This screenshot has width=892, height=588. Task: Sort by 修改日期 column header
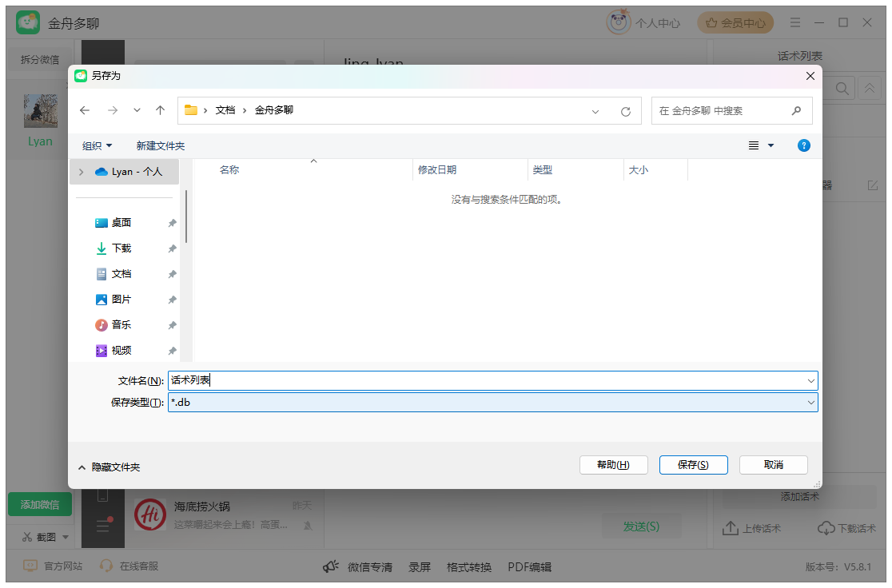tap(437, 170)
